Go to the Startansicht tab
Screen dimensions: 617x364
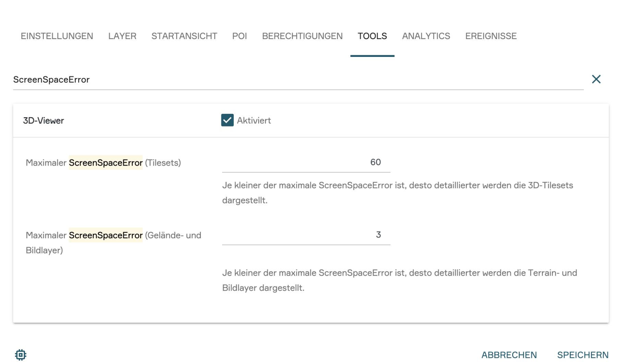(x=184, y=36)
